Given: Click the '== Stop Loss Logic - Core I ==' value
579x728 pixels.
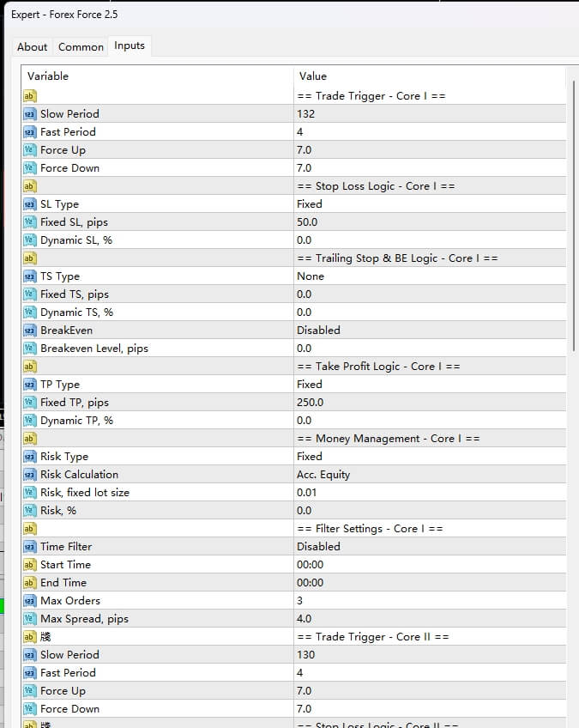Looking at the screenshot, I should coord(376,186).
